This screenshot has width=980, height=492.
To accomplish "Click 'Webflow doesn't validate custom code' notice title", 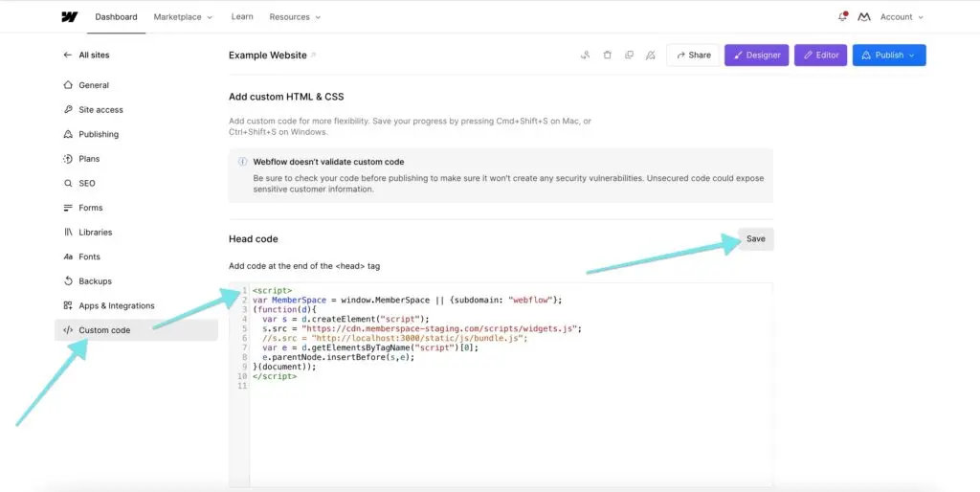I will pyautogui.click(x=329, y=162).
